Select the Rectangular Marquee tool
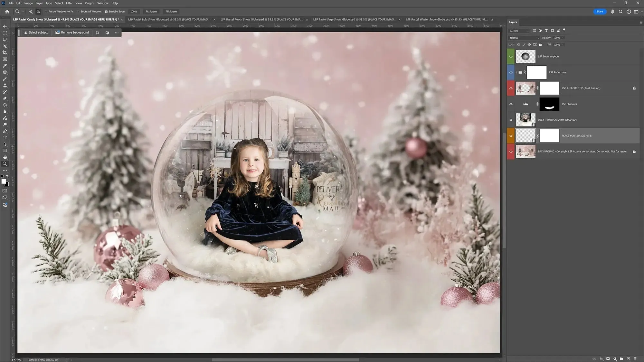644x362 pixels. point(5,33)
